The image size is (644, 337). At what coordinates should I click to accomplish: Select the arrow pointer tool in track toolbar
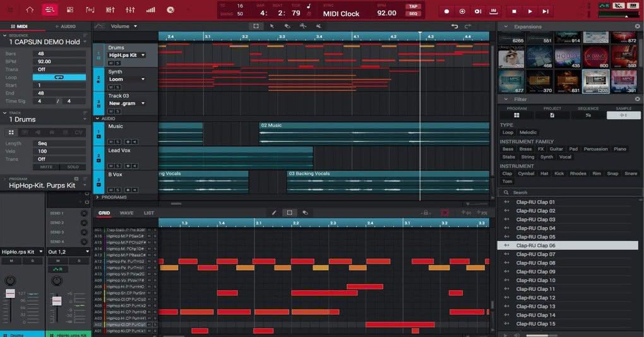pos(271,26)
